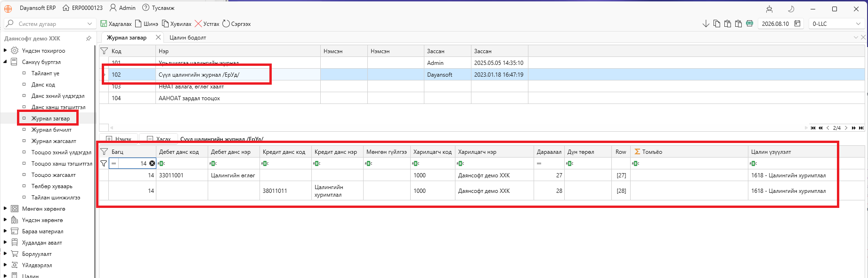The height and width of the screenshot is (278, 868).
Task: Open the equals operator for Дараалал filter
Action: (x=539, y=163)
